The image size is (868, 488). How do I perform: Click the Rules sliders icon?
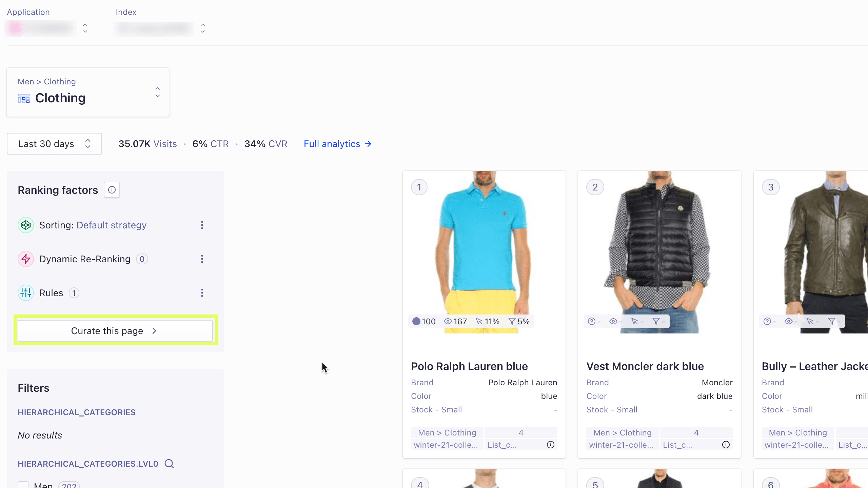tap(26, 293)
